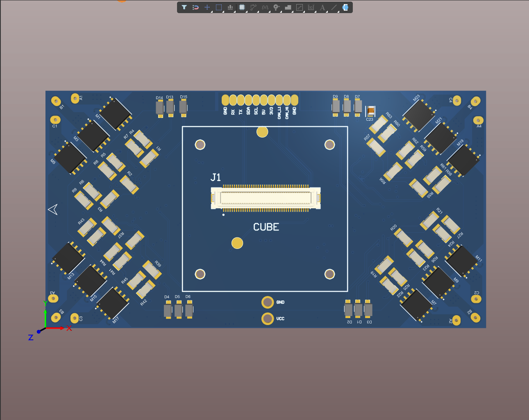Select the M13 MOSFET package
Screen dimensions: 529x420
[x=68, y=258]
